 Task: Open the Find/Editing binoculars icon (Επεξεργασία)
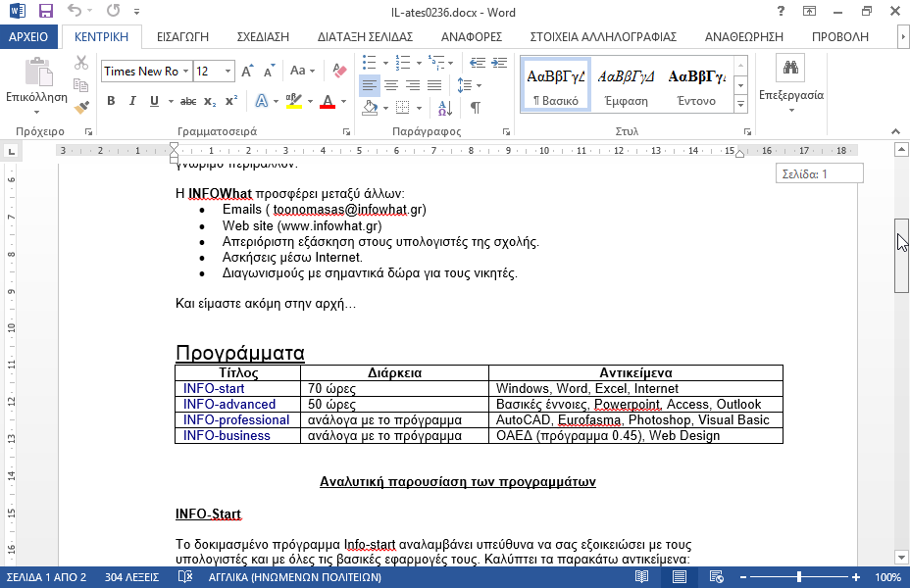tap(790, 68)
